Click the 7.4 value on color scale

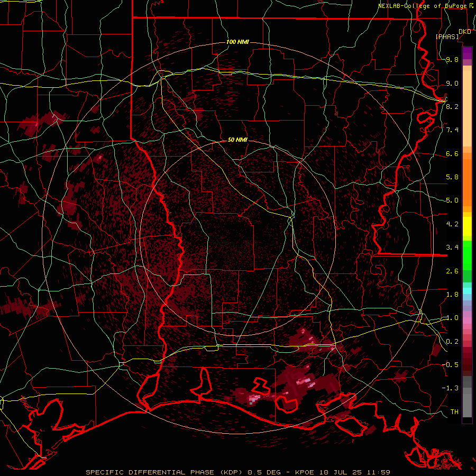(452, 130)
